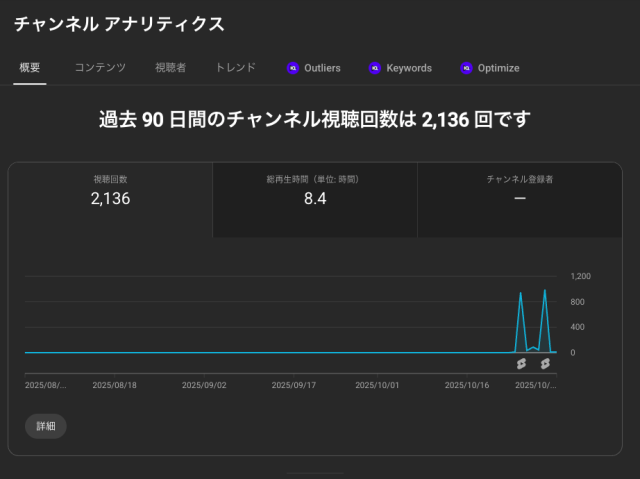This screenshot has height=479, width=640.
Task: Click the second Shorts marker under the chart
Action: (x=545, y=364)
